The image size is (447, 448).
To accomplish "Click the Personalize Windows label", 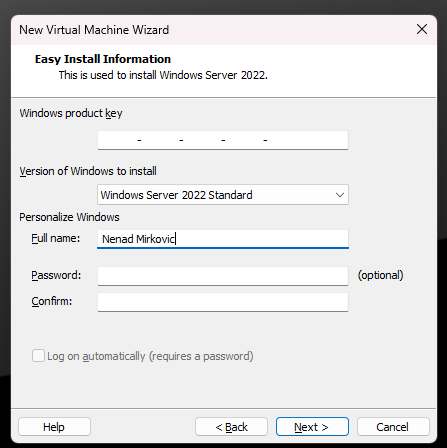I will click(69, 217).
